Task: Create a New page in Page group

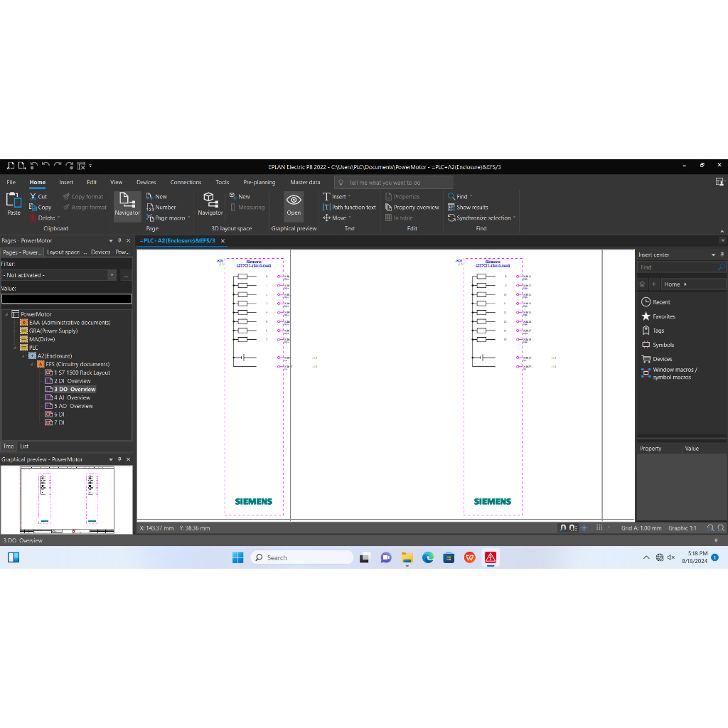Action: point(156,196)
